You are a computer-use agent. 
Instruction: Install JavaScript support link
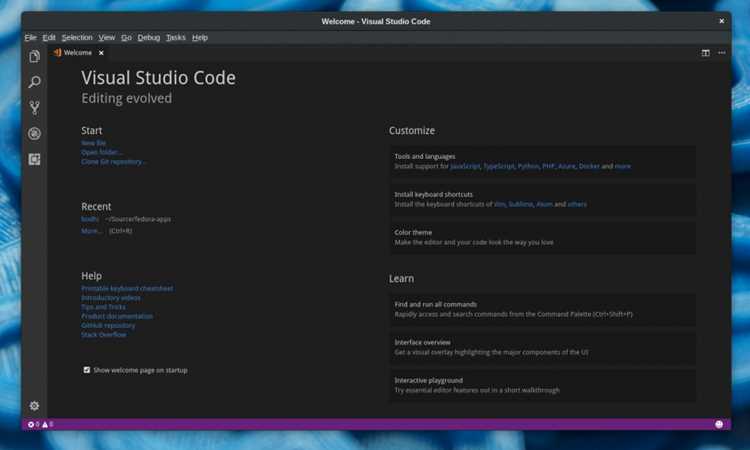click(x=465, y=166)
